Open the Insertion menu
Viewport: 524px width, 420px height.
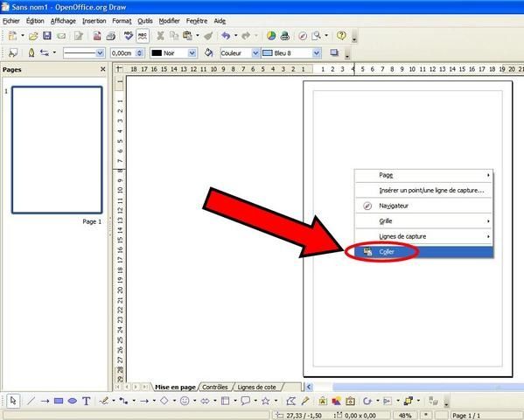94,21
